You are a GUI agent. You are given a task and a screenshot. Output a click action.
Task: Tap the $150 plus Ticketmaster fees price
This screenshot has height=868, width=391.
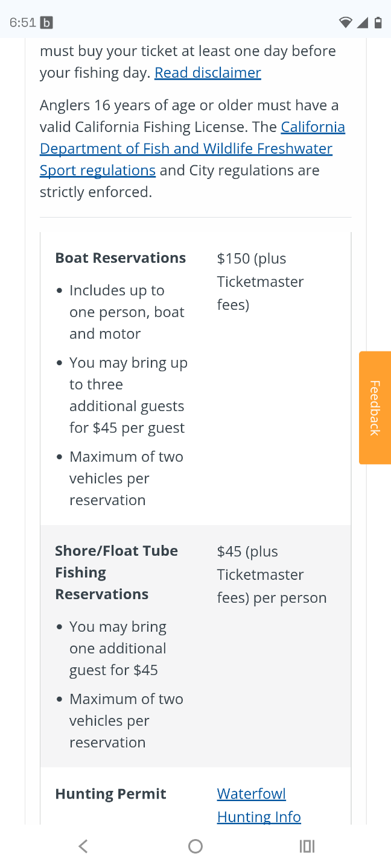coord(260,281)
